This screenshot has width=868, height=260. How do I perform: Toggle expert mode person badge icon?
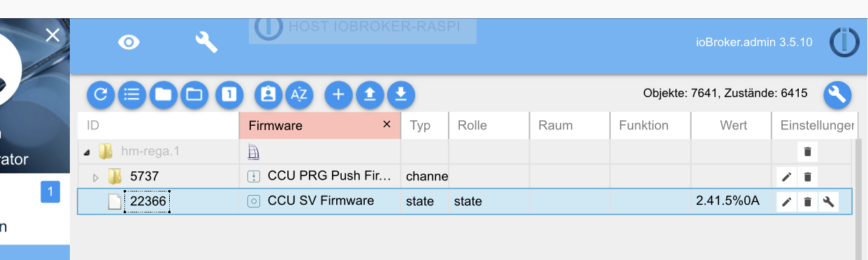[268, 94]
